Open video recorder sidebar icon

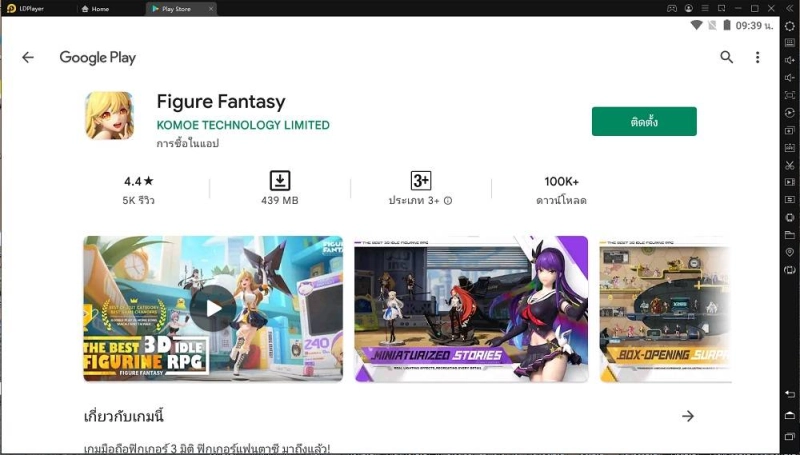[x=789, y=182]
